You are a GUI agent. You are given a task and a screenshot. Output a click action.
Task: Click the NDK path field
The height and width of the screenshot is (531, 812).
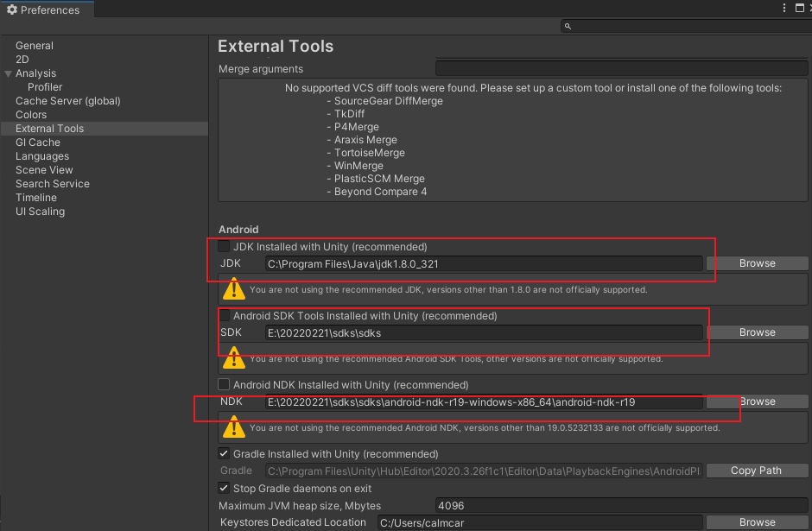tap(484, 402)
